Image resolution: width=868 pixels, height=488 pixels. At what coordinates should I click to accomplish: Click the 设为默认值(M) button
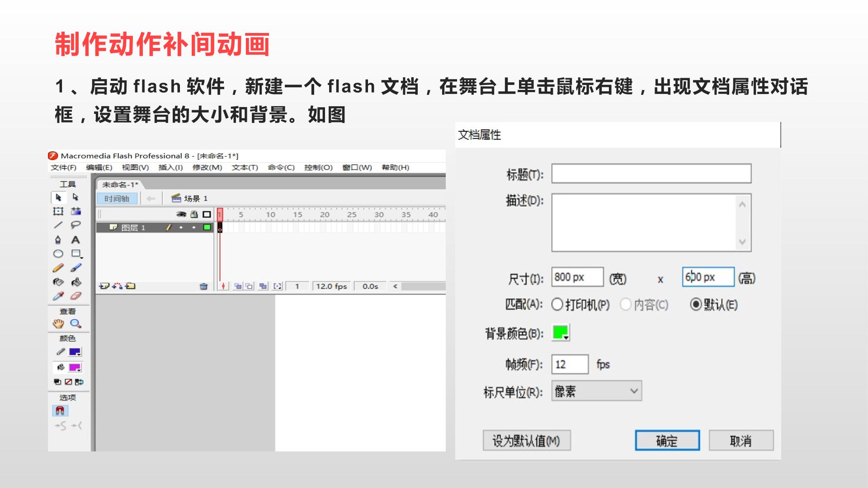[527, 441]
